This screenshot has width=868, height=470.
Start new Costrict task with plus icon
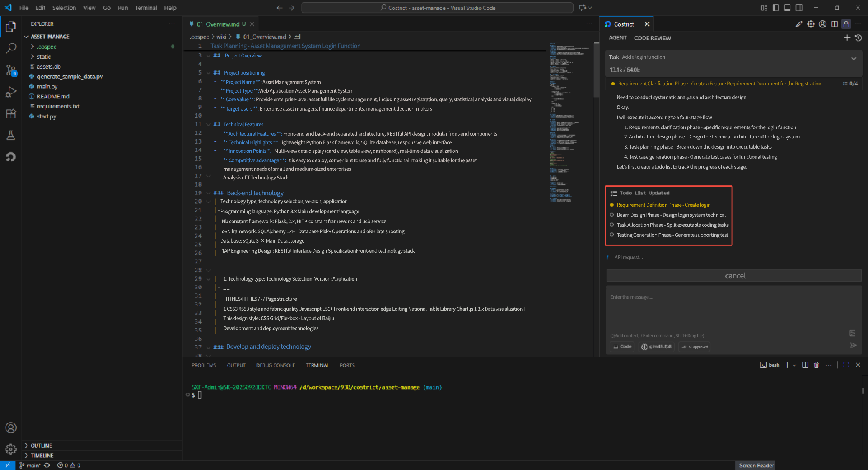pos(847,38)
